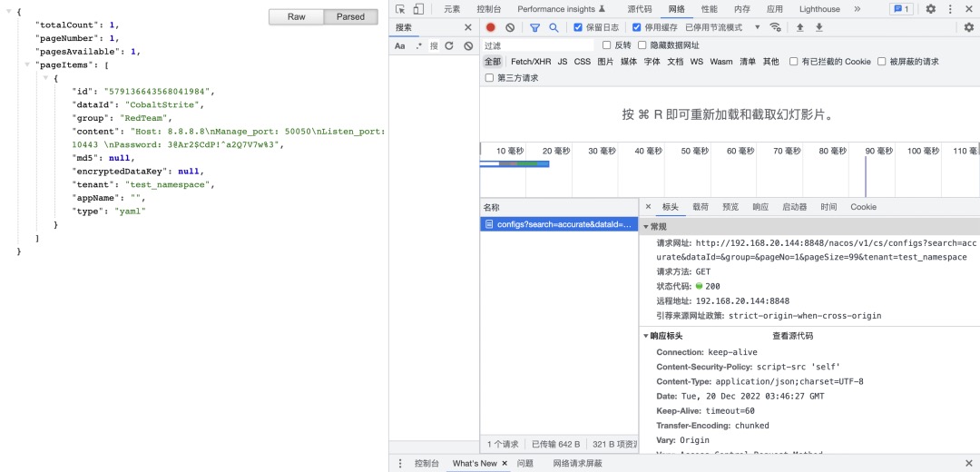Viewport: 980px width, 472px height.
Task: Toggle the network filter funnel icon
Action: (534, 27)
